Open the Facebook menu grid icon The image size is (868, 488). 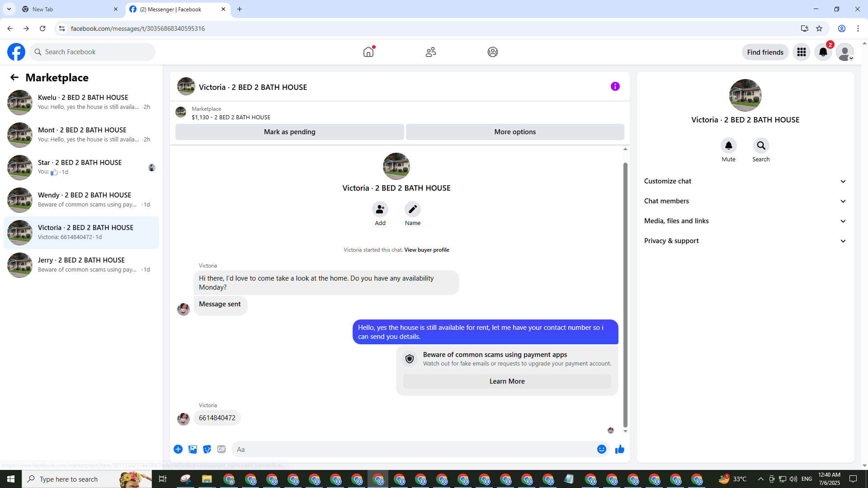pyautogui.click(x=801, y=52)
